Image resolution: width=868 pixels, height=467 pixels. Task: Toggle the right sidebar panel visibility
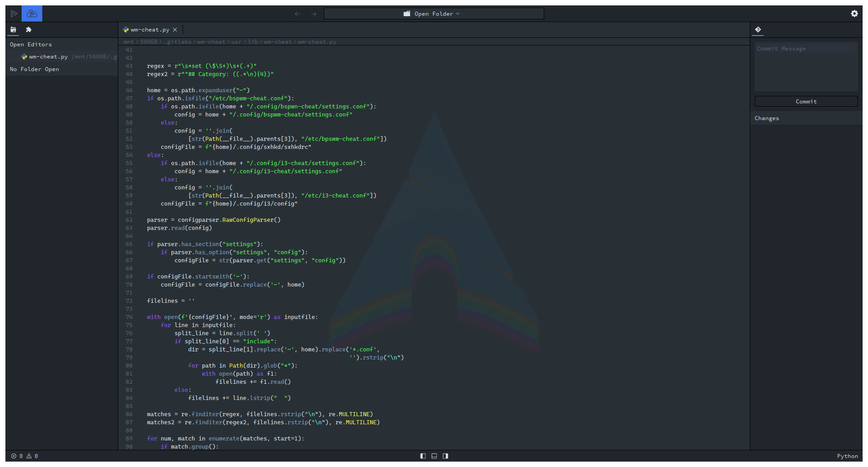pos(445,456)
